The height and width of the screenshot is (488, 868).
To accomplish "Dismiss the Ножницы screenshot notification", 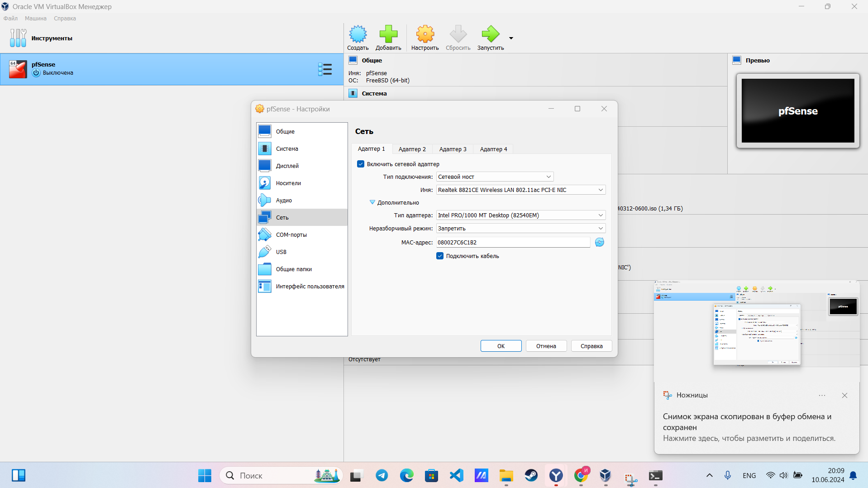I will (844, 395).
